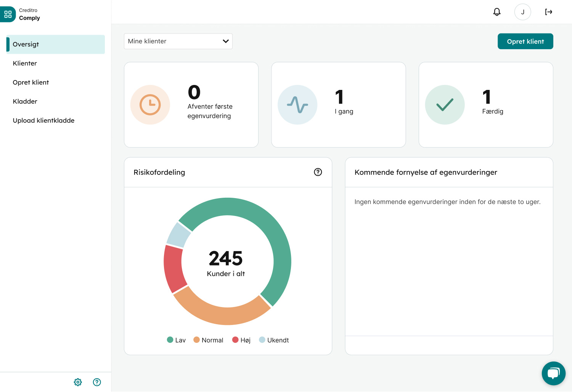Click the red Høj donut segment
The image size is (572, 392).
[174, 269]
